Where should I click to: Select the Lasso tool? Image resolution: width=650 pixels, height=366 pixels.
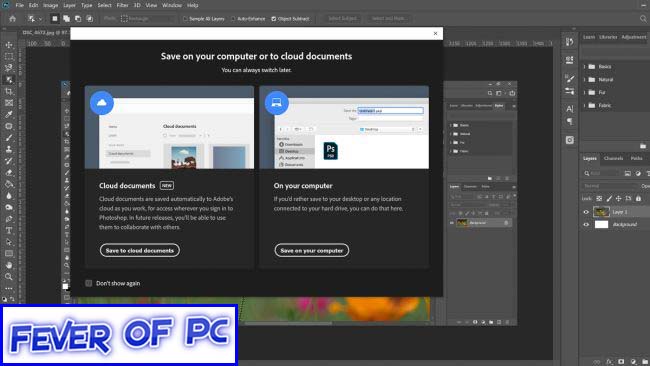click(x=9, y=68)
